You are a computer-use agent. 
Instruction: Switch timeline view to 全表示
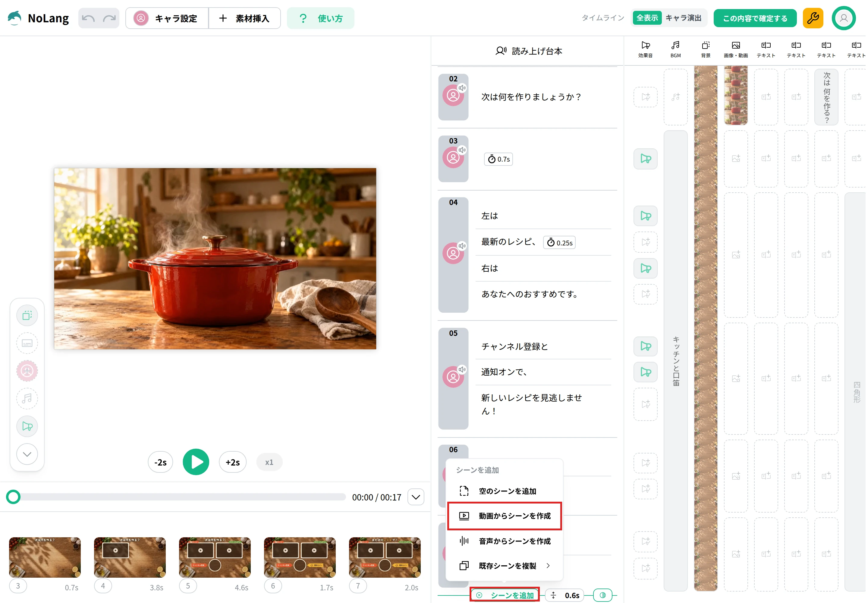[647, 18]
